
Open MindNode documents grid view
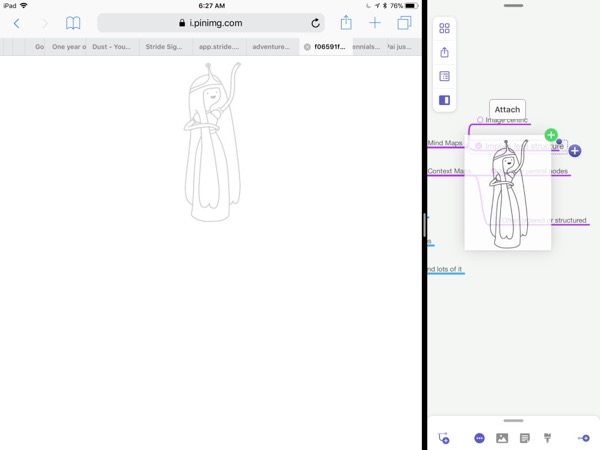click(x=444, y=28)
